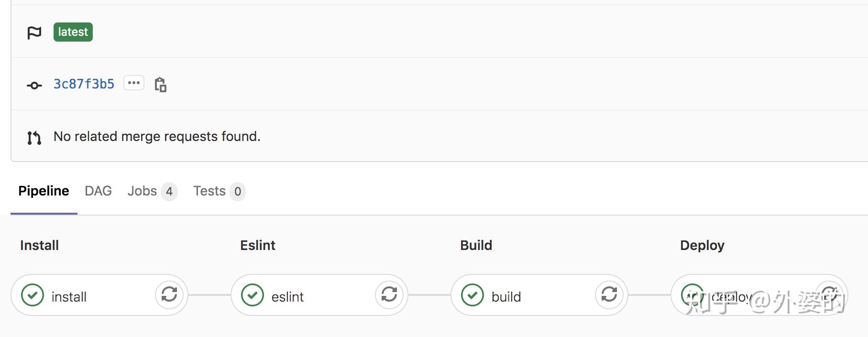Click the commit branch icon
Image resolution: width=868 pixels, height=337 pixels.
[x=34, y=85]
